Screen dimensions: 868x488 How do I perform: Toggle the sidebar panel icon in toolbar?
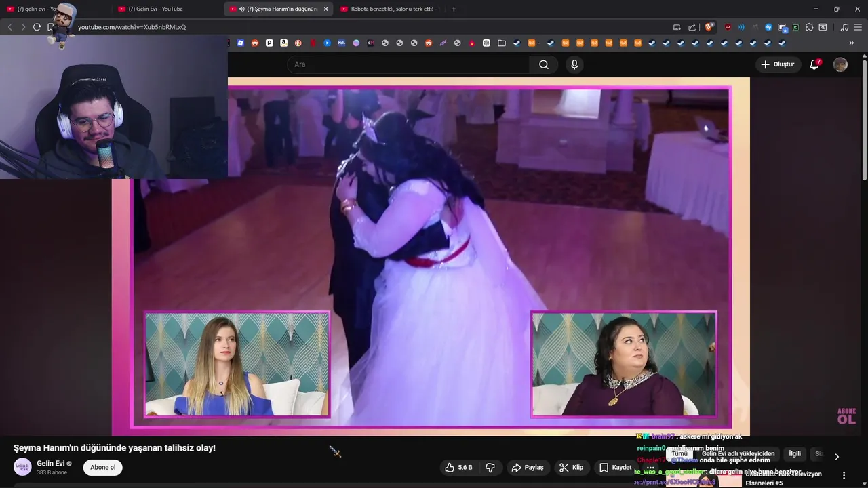[823, 27]
